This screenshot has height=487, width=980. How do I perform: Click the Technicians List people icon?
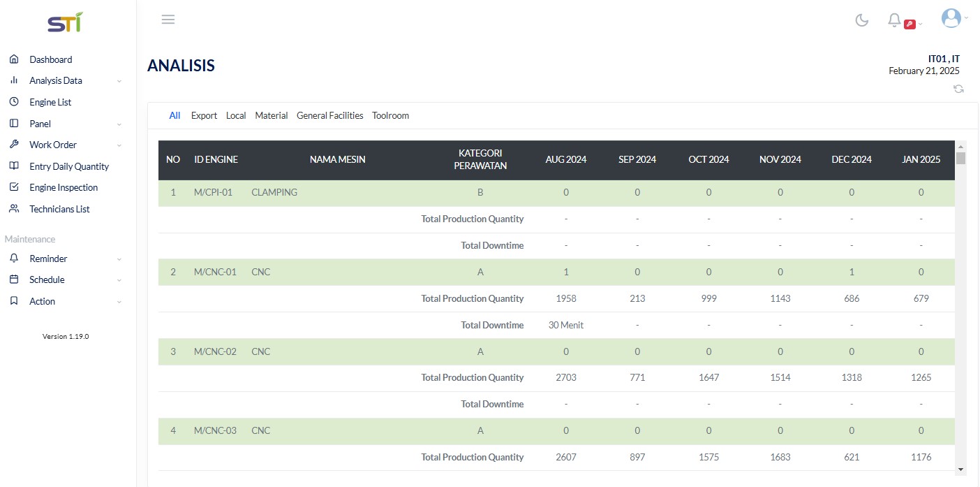14,209
